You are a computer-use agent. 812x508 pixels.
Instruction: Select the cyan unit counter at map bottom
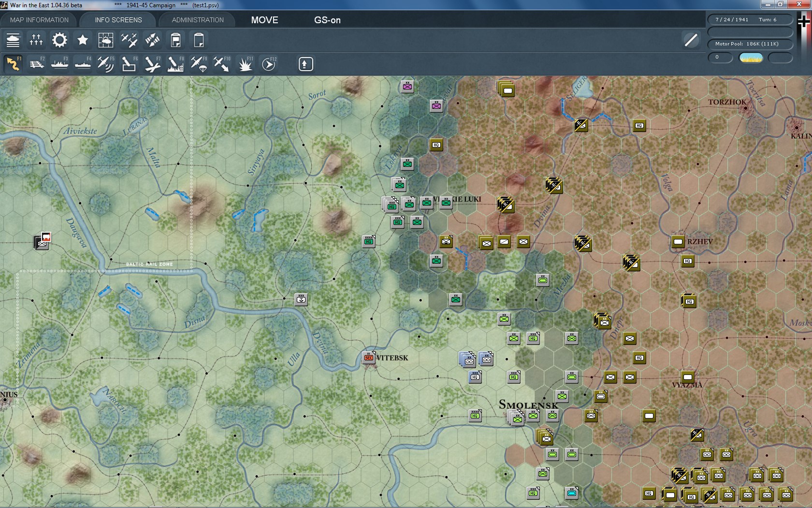pyautogui.click(x=572, y=493)
